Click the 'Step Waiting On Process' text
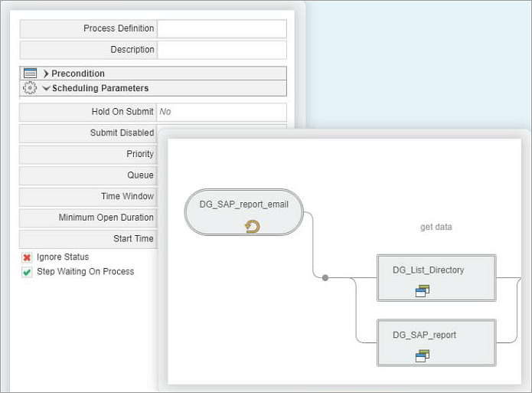Screen dimensions: 532x393 click(x=86, y=272)
